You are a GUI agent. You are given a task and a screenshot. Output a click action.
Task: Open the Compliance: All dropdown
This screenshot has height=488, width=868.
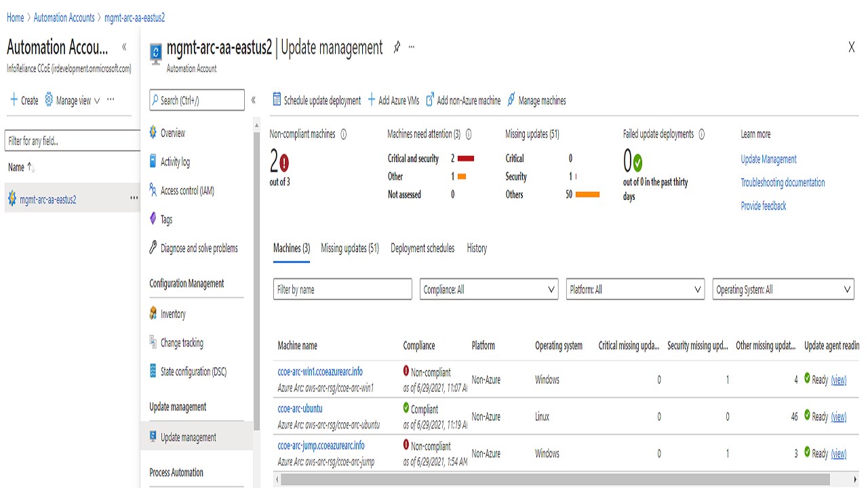tap(489, 289)
